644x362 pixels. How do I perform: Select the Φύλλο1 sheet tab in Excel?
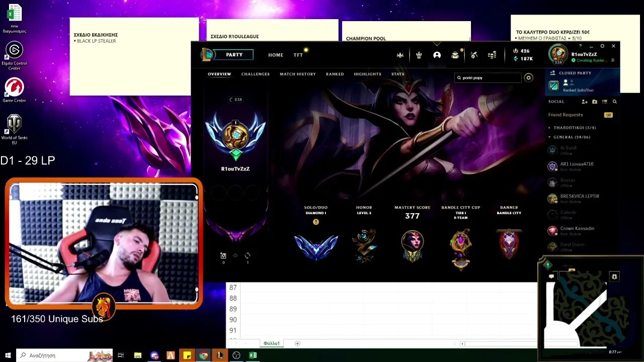pos(272,343)
